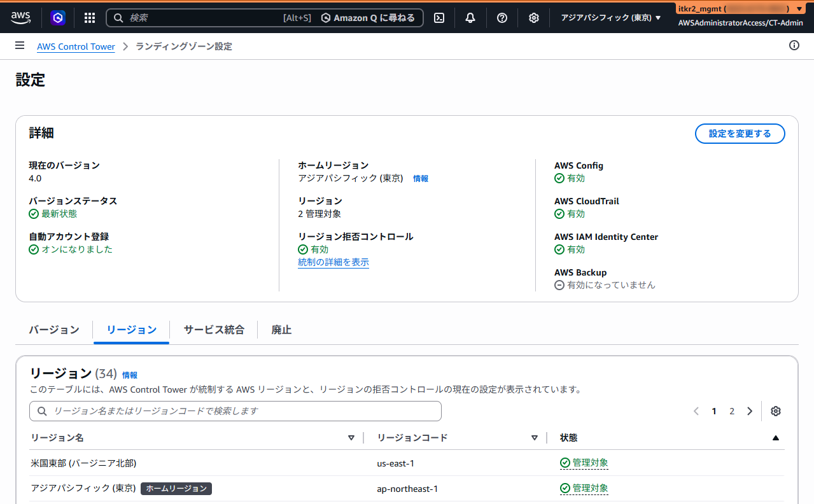Open the help question mark icon
This screenshot has width=814, height=504.
[502, 18]
